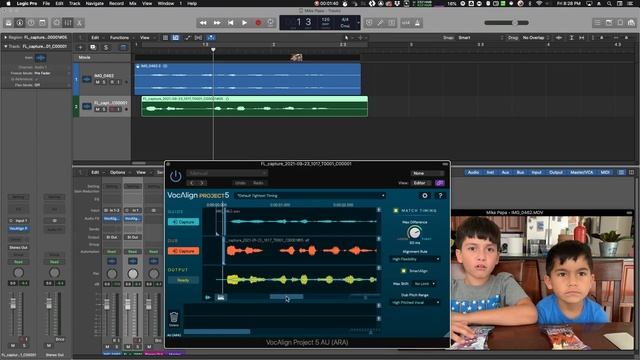
Task: Toggle the Count-in 1234 button
Action: 406,23
